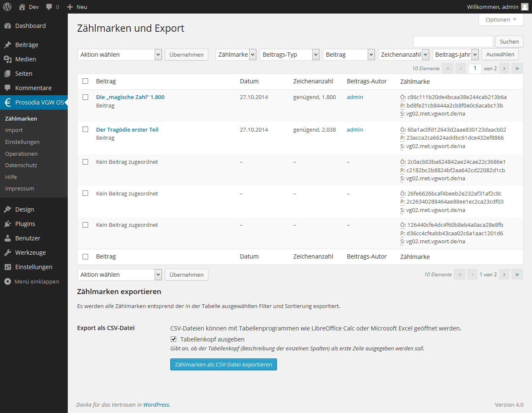
Task: Tick the checkbox for Der Tragödie erster Teil
Action: coord(86,129)
